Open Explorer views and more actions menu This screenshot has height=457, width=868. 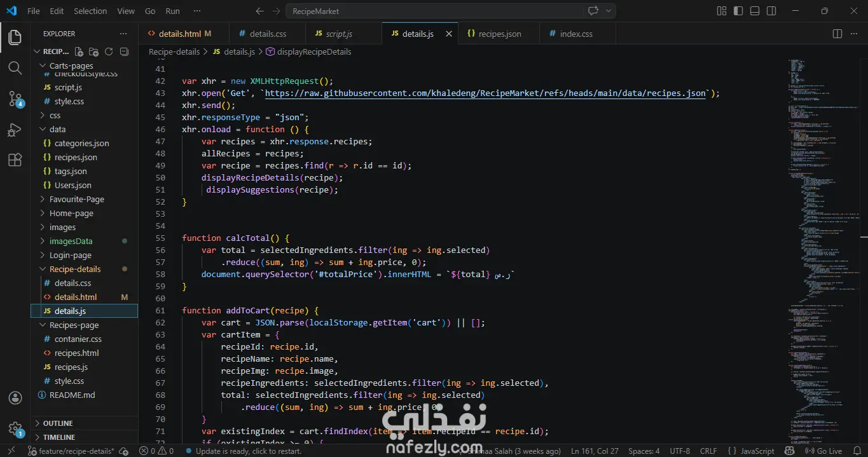coord(123,34)
